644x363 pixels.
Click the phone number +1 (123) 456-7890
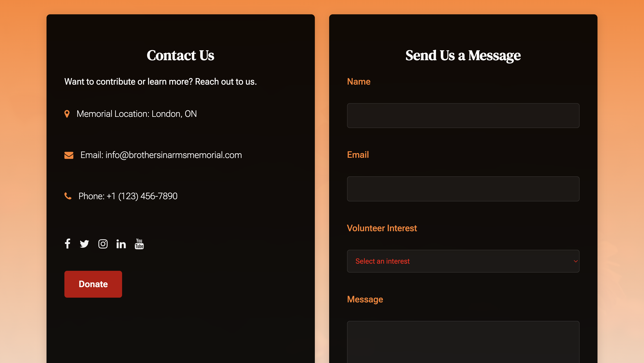pyautogui.click(x=142, y=196)
